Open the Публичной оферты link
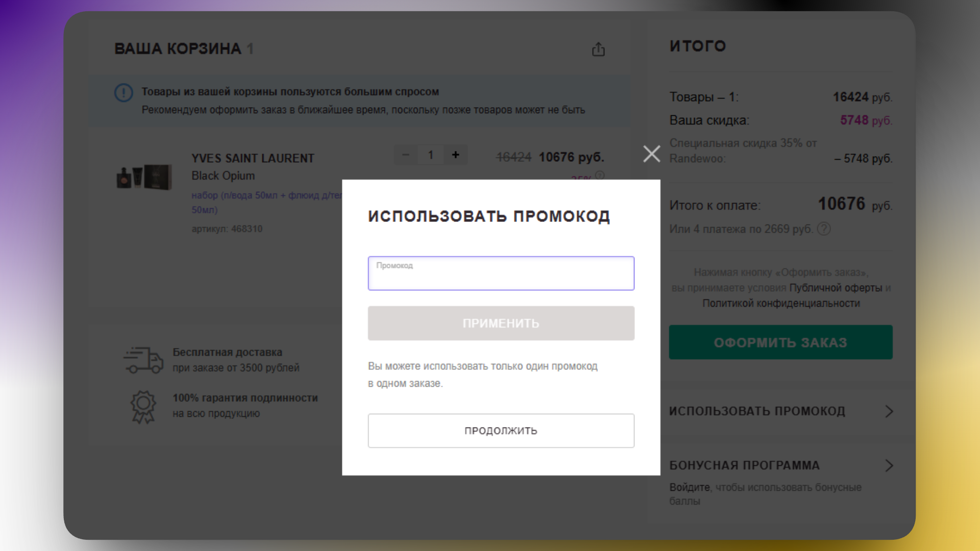Viewport: 980px width, 551px height. tap(836, 288)
